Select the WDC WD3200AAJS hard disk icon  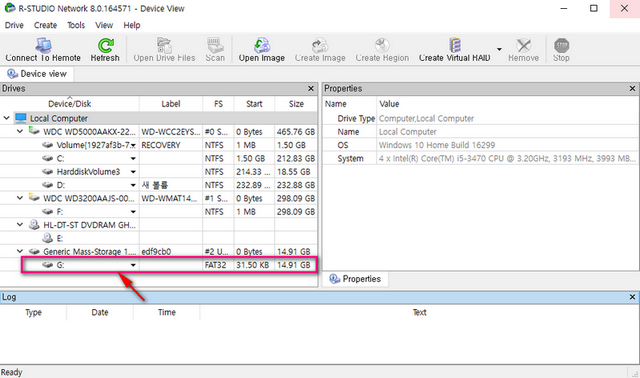pyautogui.click(x=34, y=198)
